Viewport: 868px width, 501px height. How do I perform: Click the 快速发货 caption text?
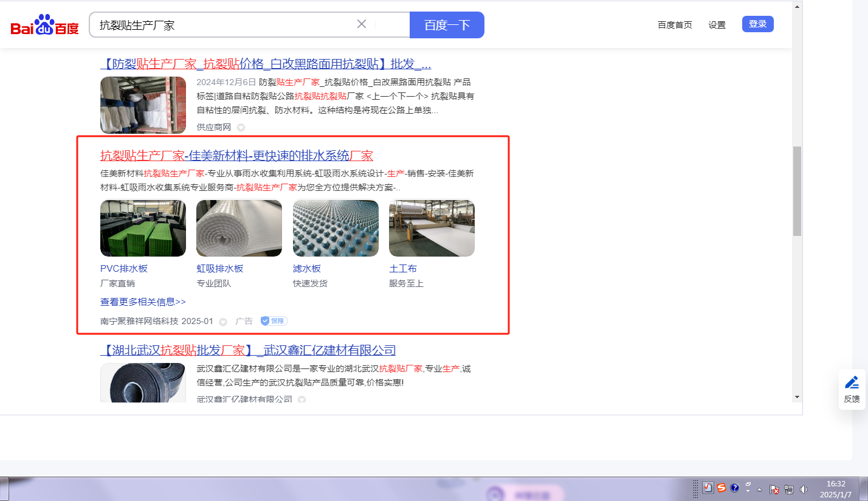pyautogui.click(x=310, y=283)
